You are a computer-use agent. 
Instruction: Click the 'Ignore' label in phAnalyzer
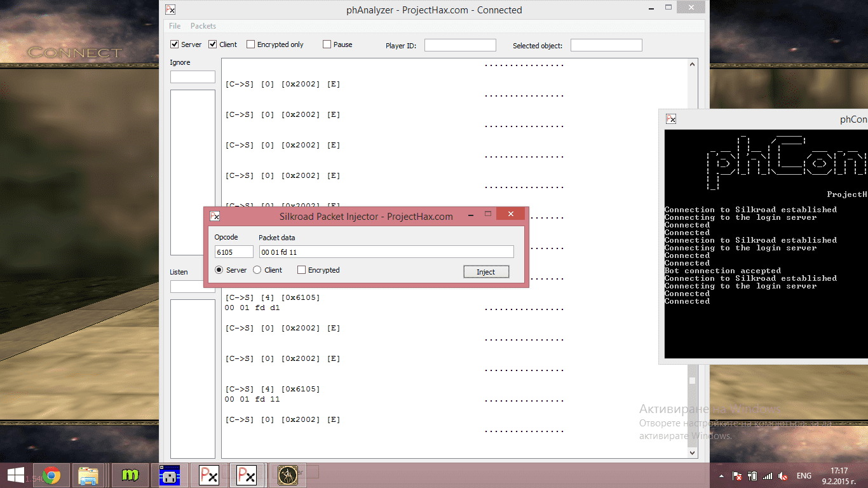coord(180,62)
